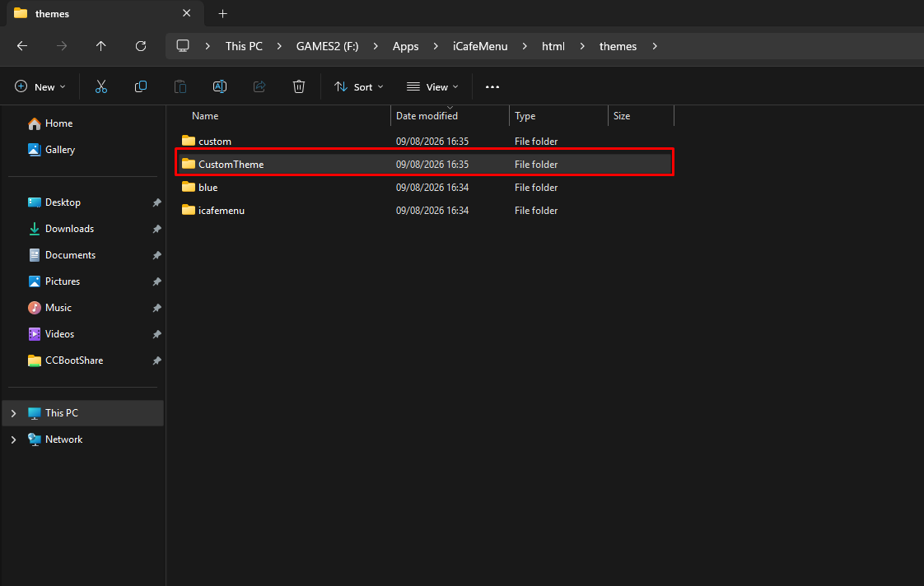Viewport: 924px width, 586px height.
Task: Click iCafeMenu in the address breadcrumb
Action: [x=479, y=46]
